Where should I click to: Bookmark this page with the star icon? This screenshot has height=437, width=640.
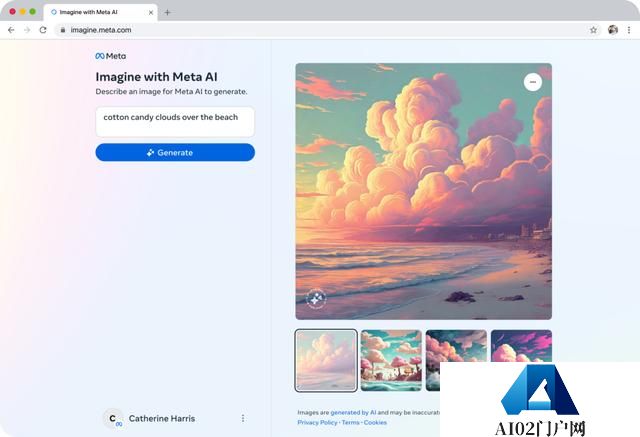(593, 30)
